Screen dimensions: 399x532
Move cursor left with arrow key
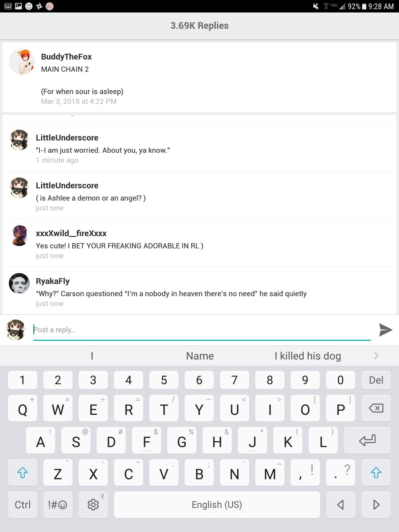(x=341, y=505)
